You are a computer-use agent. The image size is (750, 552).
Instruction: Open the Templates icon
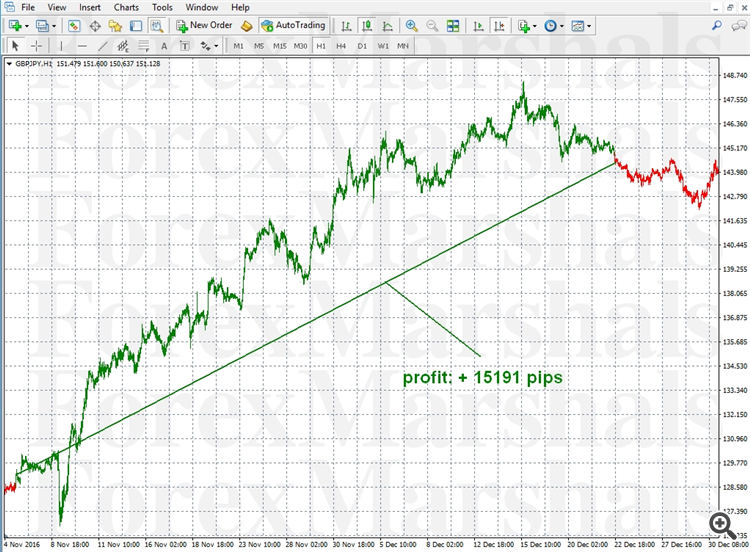tap(578, 26)
